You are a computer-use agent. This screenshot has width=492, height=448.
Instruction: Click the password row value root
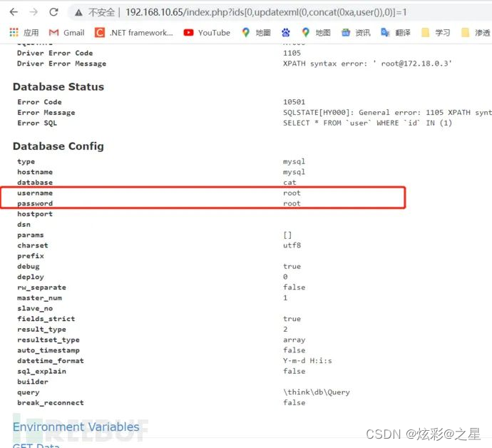[292, 203]
